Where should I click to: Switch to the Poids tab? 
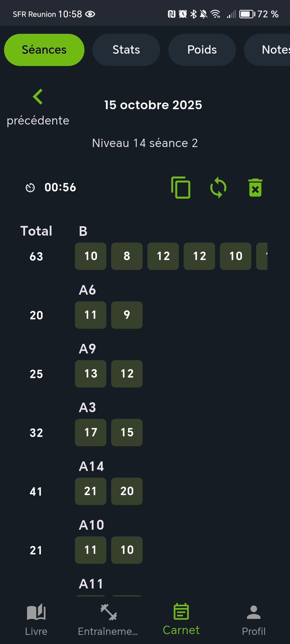202,50
